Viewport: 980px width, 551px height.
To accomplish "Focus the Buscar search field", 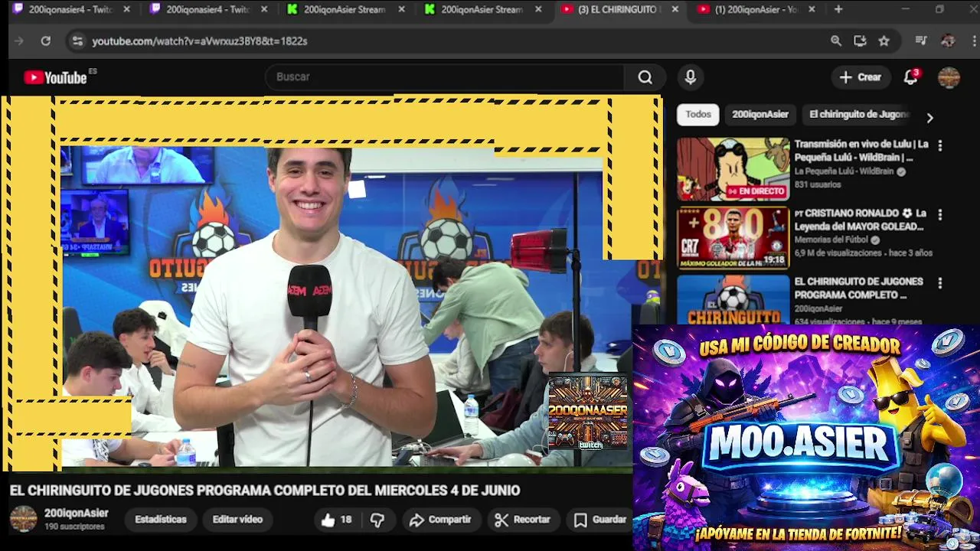I will 446,77.
